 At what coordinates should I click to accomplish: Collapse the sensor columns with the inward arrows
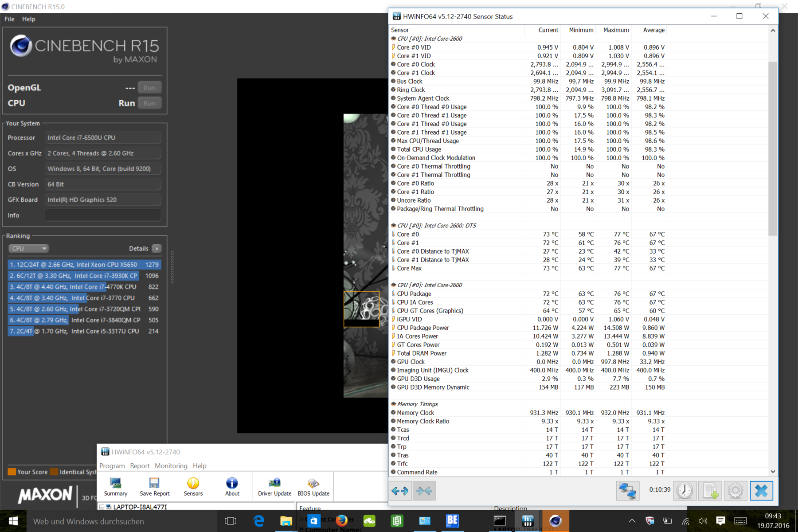[424, 491]
